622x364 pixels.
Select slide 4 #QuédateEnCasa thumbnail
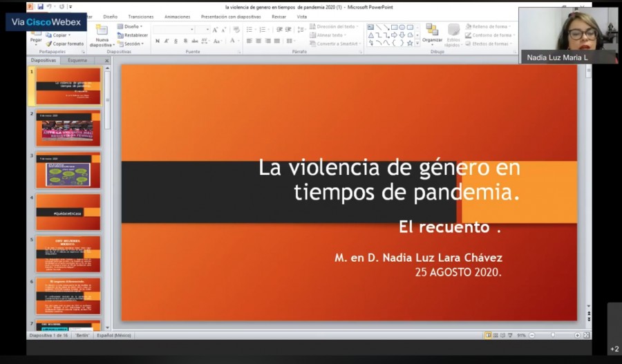(x=68, y=212)
